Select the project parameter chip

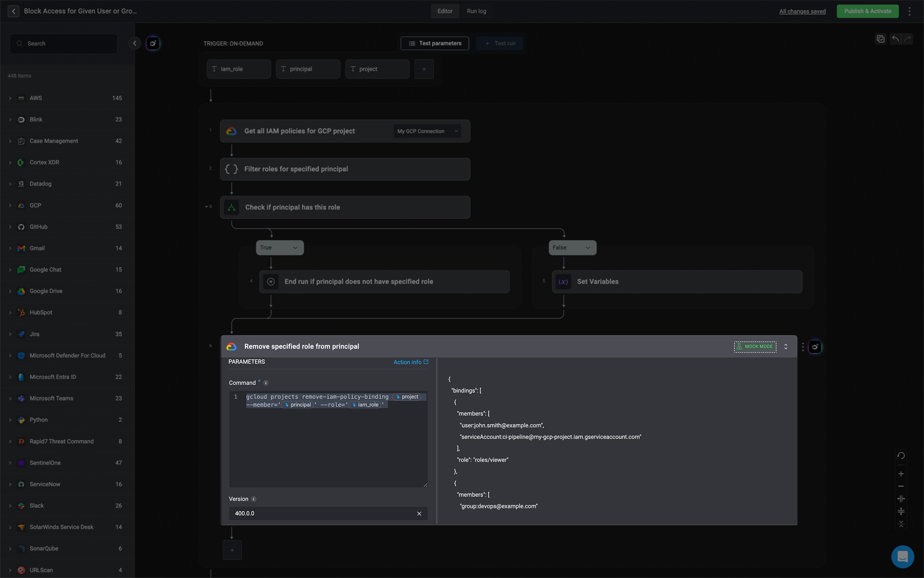[378, 69]
